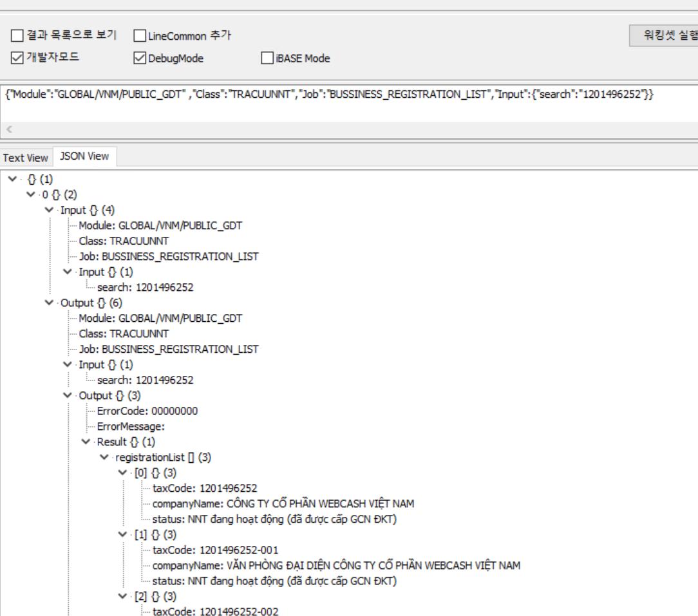This screenshot has height=616, width=698.
Task: Collapse the Output {} (6) node
Action: (49, 303)
